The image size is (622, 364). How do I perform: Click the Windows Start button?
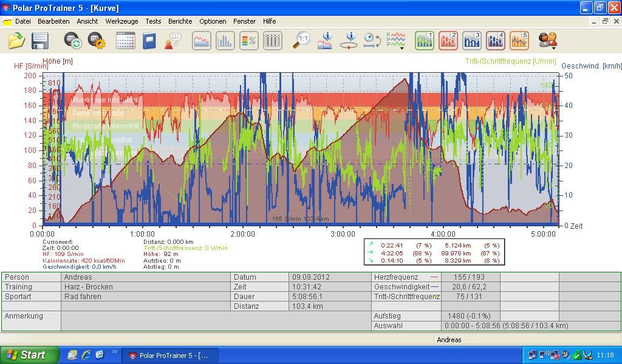pos(29,355)
